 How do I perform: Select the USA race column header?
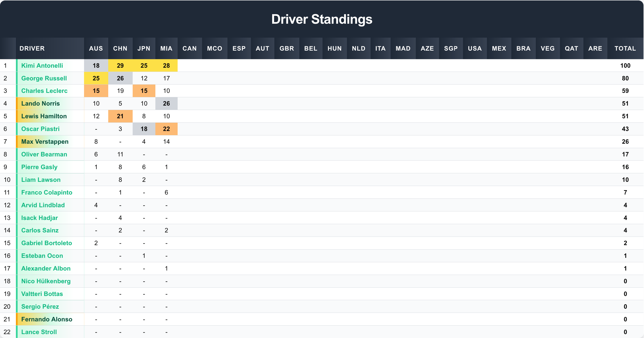475,48
